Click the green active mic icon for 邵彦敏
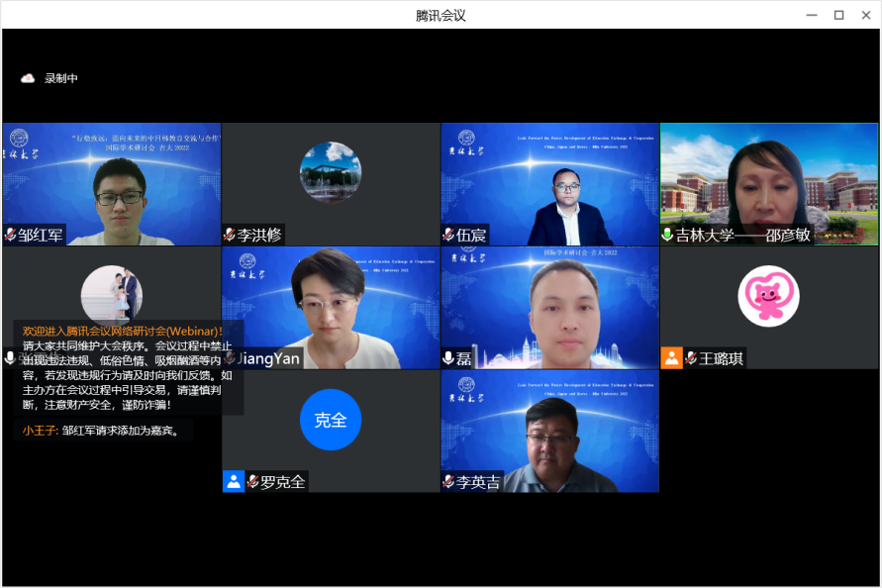The image size is (882, 588). [668, 235]
